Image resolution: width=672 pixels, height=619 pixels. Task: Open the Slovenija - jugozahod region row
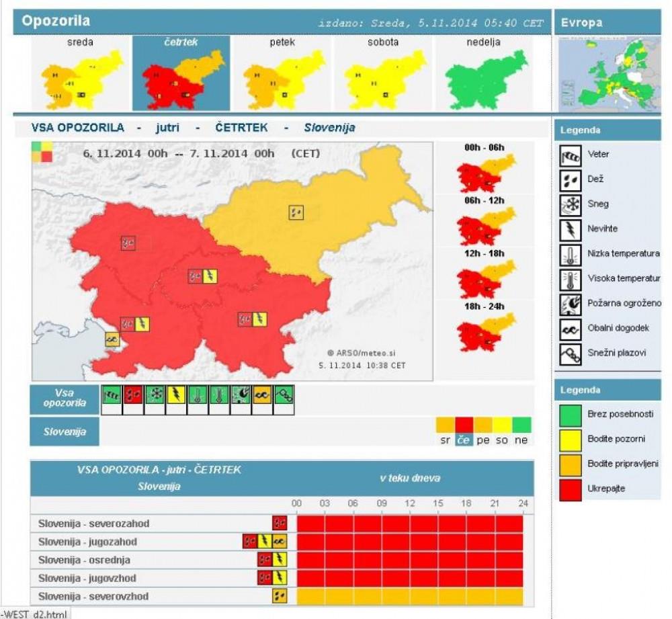[x=87, y=542]
